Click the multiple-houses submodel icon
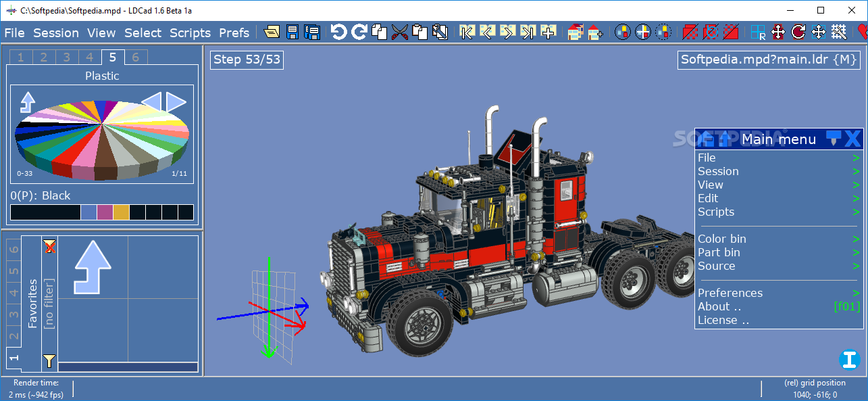 click(x=576, y=32)
